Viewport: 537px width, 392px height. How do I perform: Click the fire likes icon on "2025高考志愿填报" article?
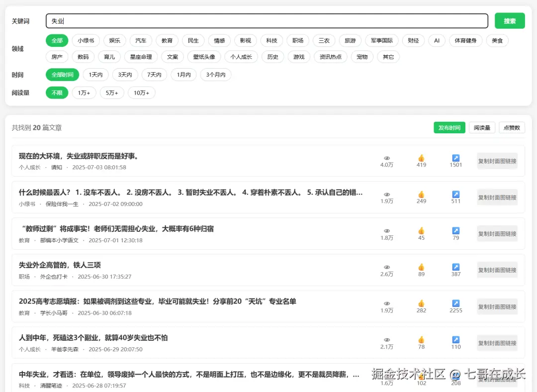click(x=421, y=303)
